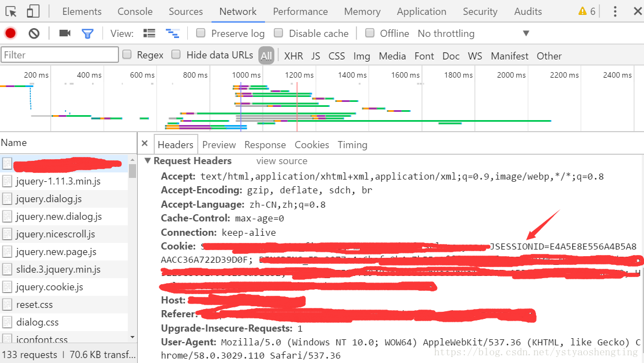This screenshot has height=363, width=644.
Task: Filter requests by WS
Action: click(x=475, y=56)
